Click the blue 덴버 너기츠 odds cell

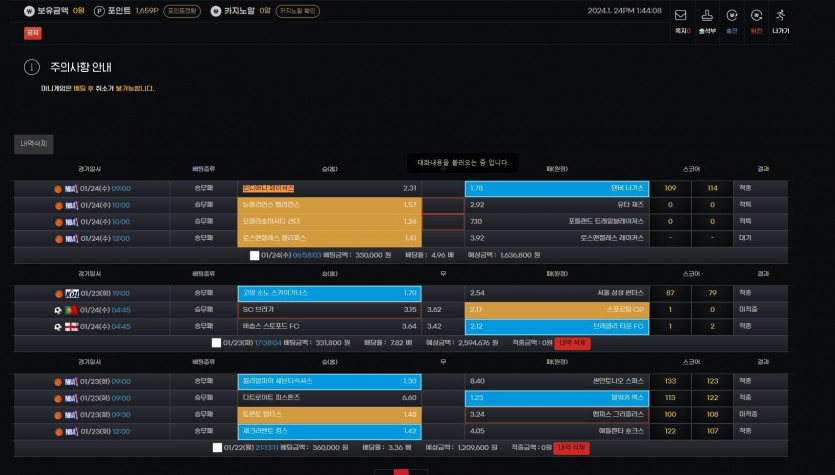pyautogui.click(x=557, y=188)
